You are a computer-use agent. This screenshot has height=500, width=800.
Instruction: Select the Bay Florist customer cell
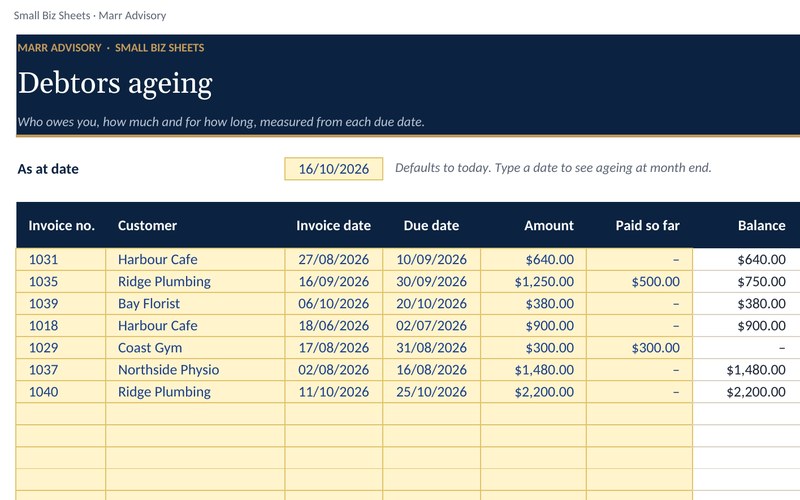coord(195,304)
